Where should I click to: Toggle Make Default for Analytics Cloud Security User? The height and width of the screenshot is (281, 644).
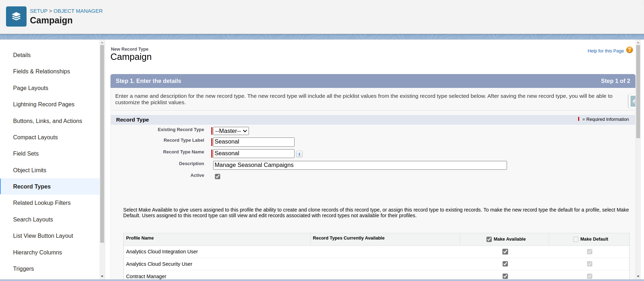[589, 264]
